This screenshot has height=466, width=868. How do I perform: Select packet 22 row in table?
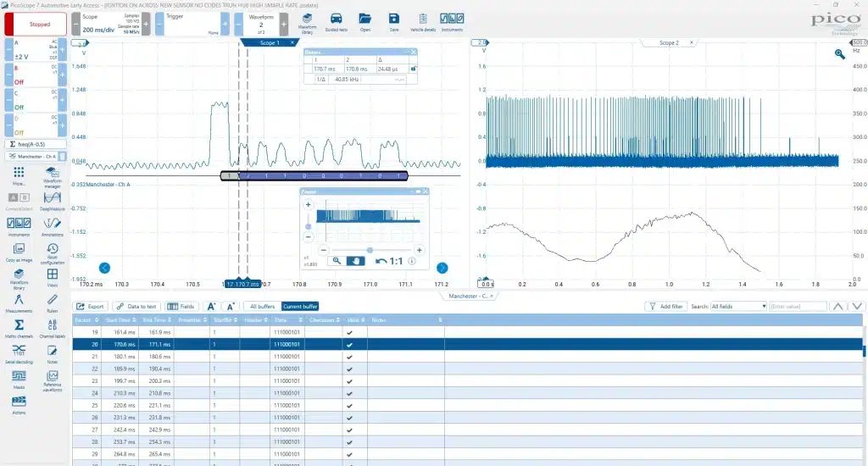tap(467, 369)
